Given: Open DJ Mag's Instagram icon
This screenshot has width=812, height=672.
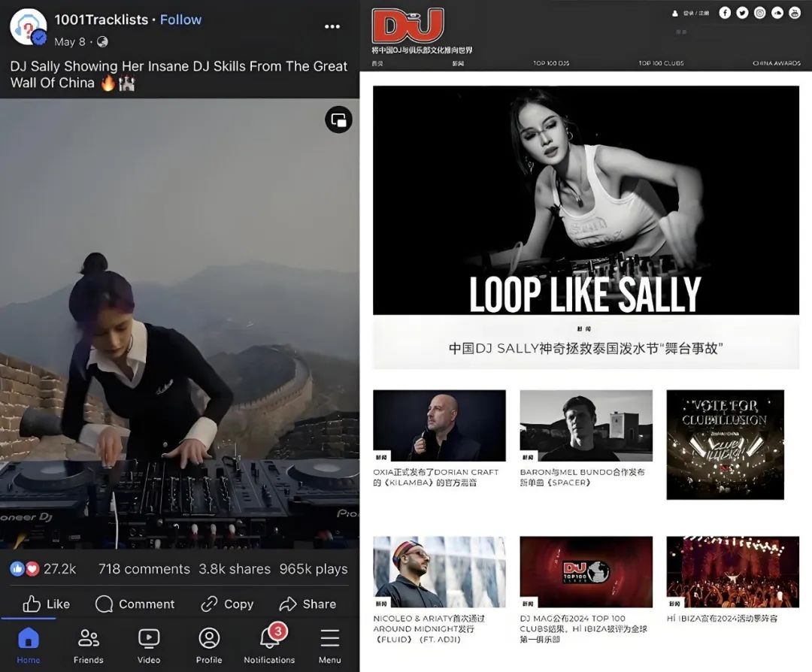Looking at the screenshot, I should tap(759, 13).
